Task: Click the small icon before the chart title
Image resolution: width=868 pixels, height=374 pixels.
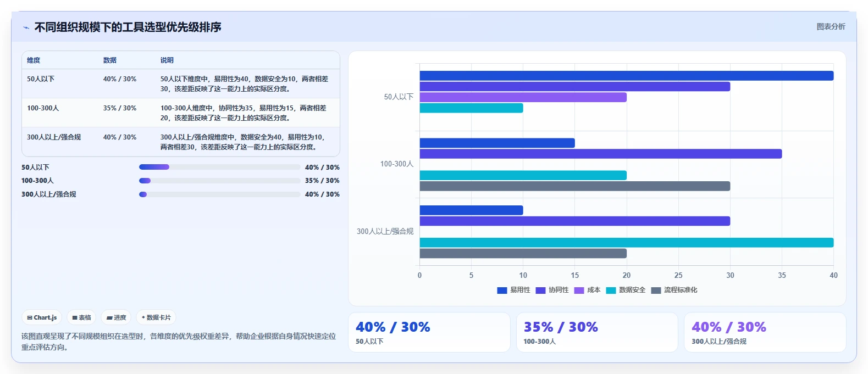Action: coord(26,27)
